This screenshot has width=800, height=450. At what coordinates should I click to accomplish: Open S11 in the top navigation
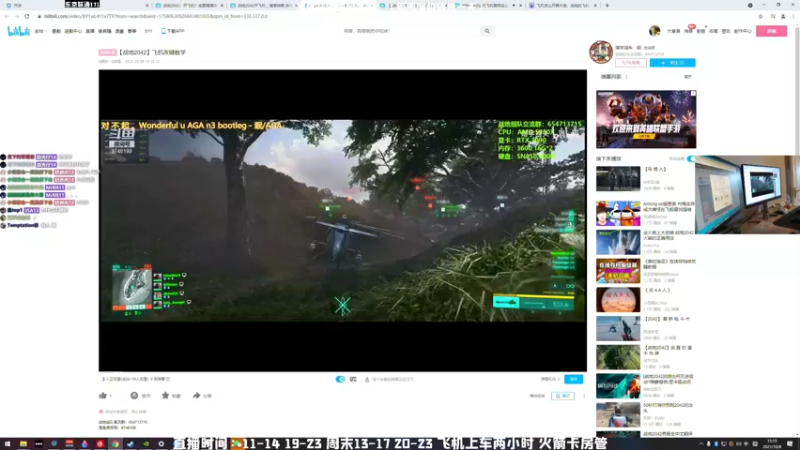coord(148,31)
